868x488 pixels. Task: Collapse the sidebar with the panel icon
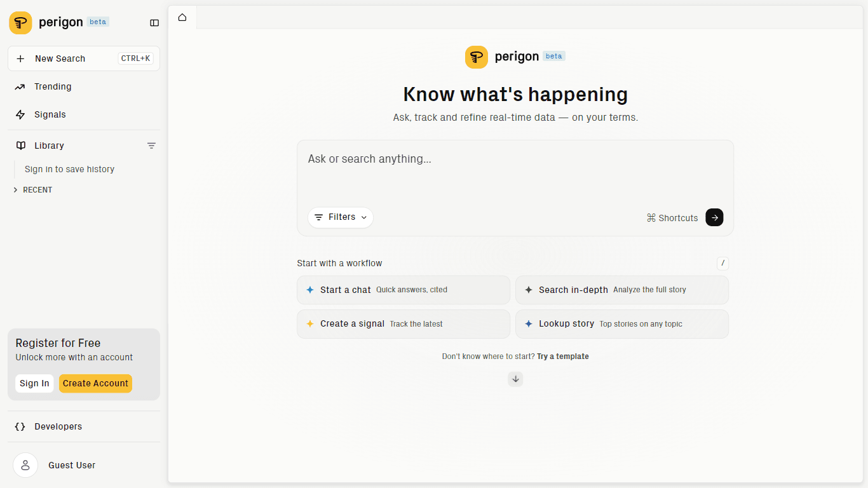[x=154, y=23]
